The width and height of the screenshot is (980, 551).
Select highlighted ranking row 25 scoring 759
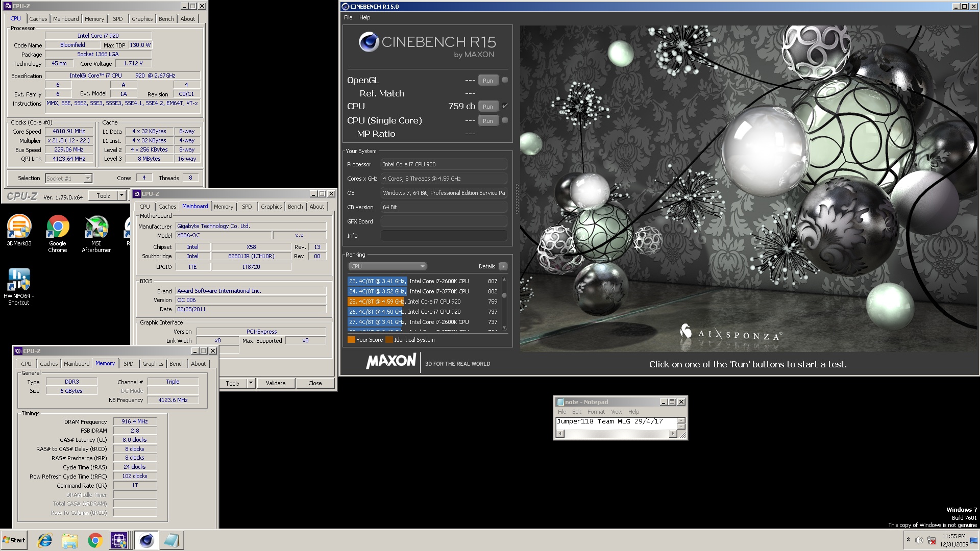tap(423, 302)
